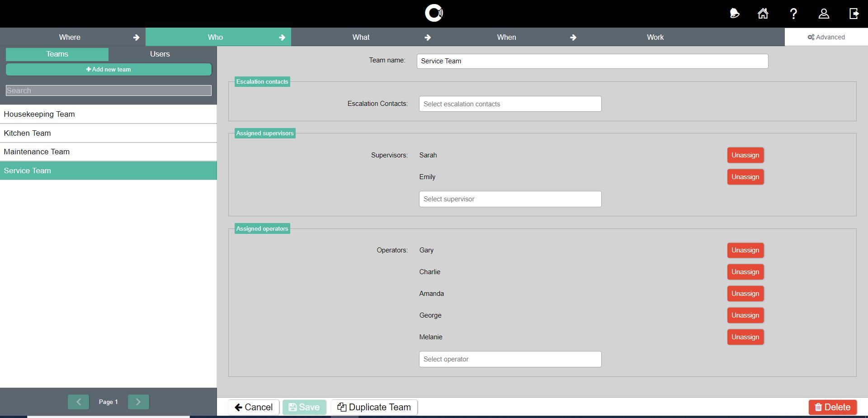868x418 pixels.
Task: Go to previous page arrow
Action: [x=78, y=402]
